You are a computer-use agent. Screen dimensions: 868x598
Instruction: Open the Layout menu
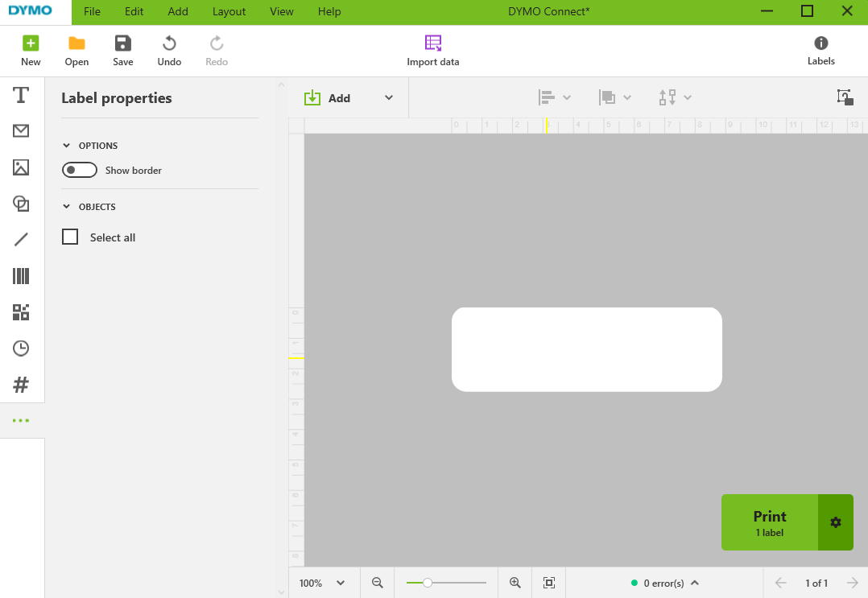(x=229, y=12)
